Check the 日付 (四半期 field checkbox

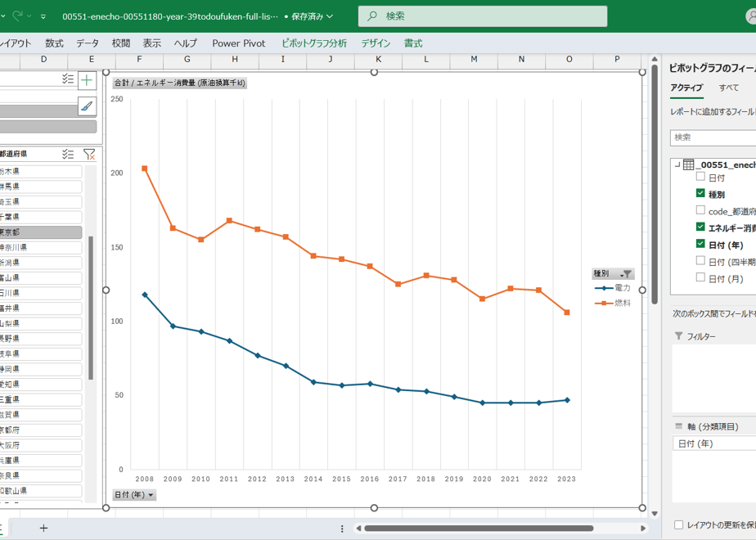tap(700, 261)
